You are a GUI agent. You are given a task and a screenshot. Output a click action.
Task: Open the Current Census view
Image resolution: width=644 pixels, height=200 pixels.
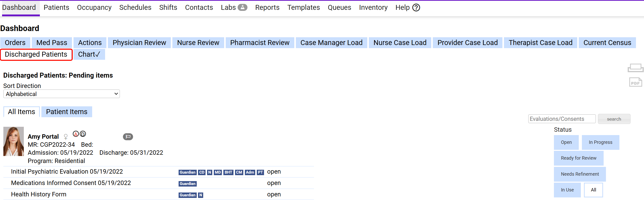pos(607,42)
